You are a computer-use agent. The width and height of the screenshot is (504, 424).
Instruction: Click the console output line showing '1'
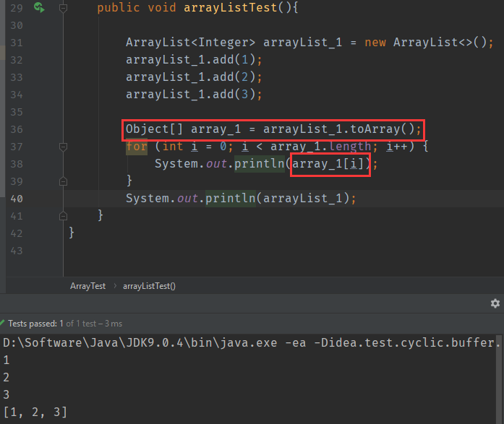click(6, 360)
